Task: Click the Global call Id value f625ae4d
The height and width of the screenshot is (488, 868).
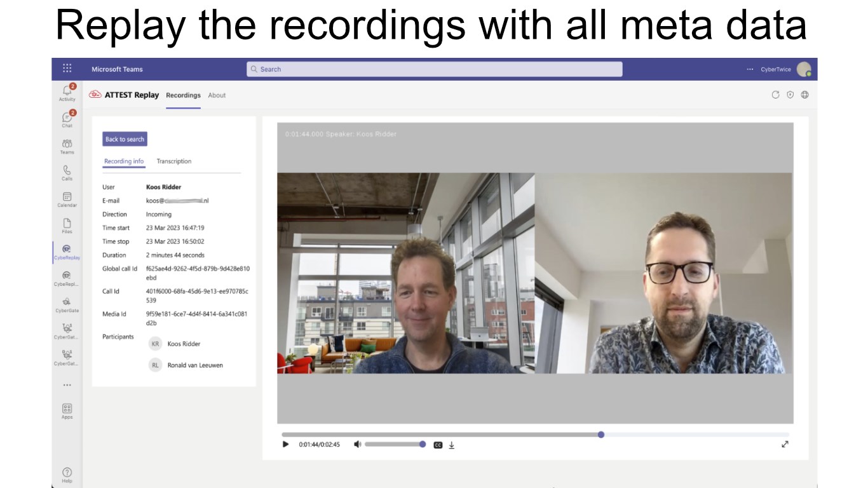Action: 198,273
